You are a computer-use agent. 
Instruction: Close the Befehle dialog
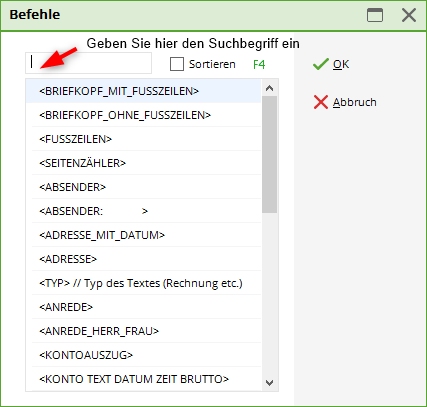click(409, 15)
